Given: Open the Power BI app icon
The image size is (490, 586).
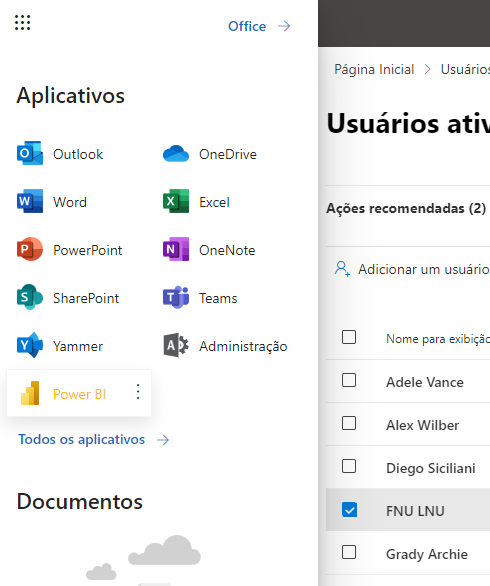Looking at the screenshot, I should coord(30,393).
